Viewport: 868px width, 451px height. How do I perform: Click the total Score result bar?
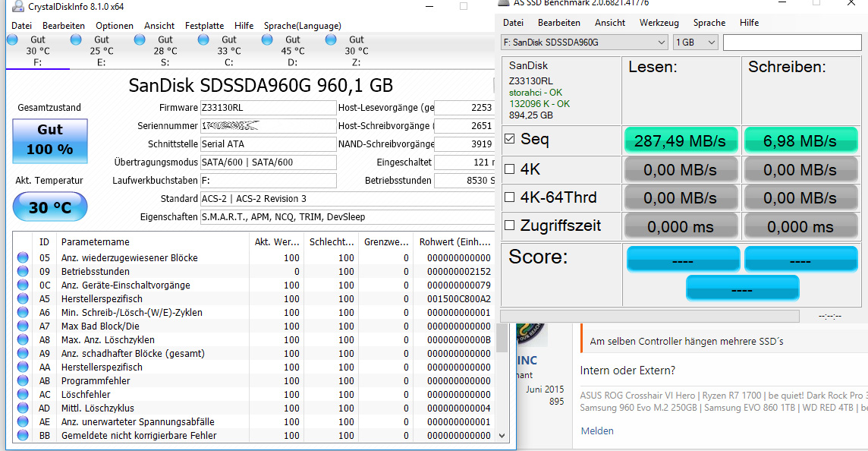(x=742, y=288)
